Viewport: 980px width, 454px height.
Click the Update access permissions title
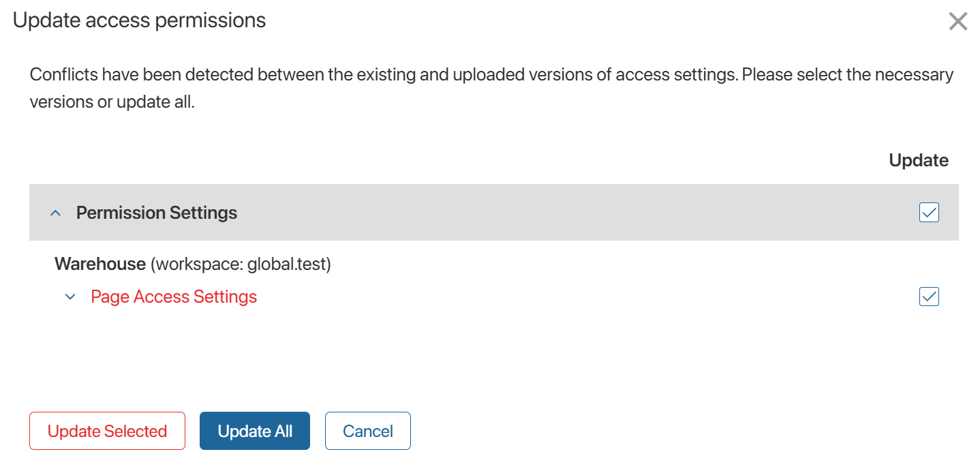point(139,20)
